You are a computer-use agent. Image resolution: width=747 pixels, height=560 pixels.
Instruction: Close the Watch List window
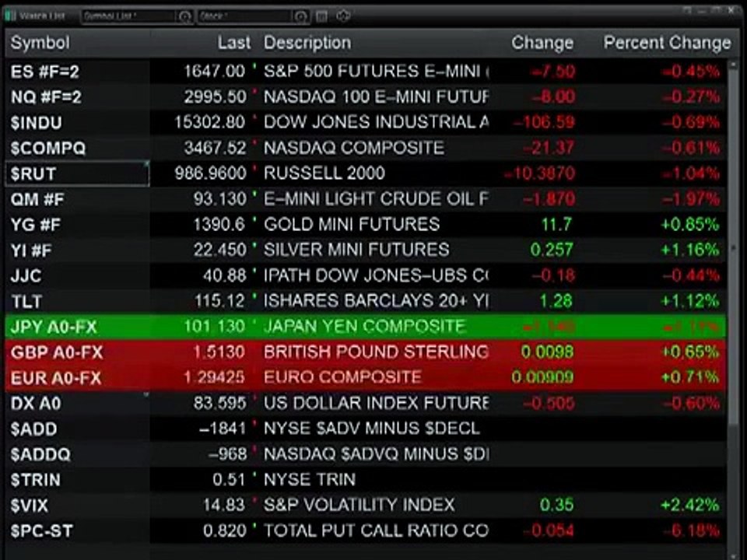(732, 10)
